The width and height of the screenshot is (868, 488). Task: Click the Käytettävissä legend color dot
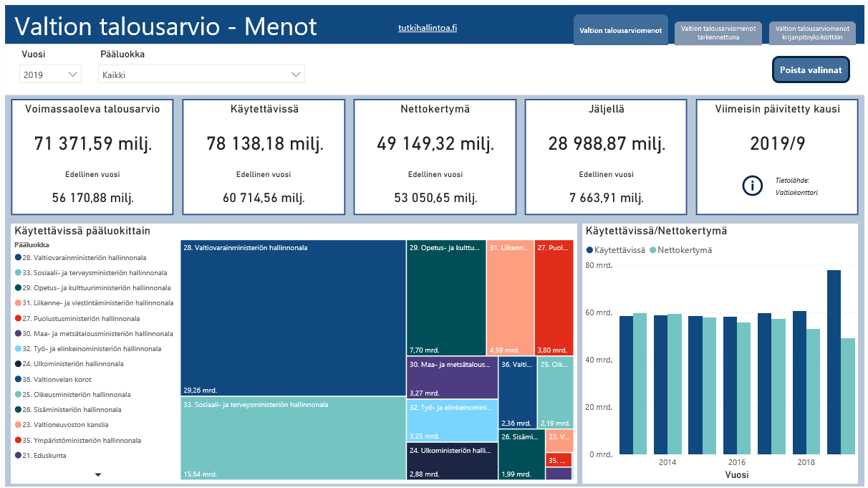(590, 250)
